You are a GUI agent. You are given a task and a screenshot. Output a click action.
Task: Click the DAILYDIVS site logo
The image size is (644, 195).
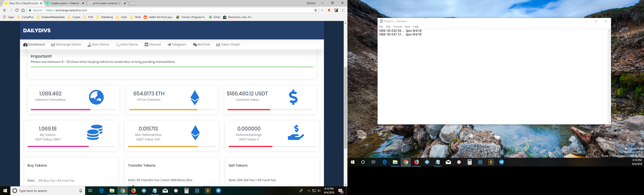tap(37, 30)
